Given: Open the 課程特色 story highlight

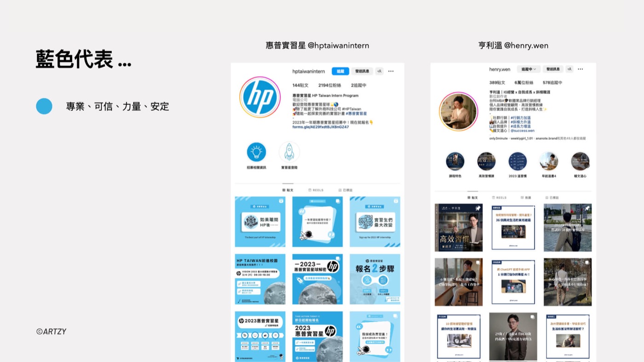Looking at the screenshot, I should click(455, 161).
